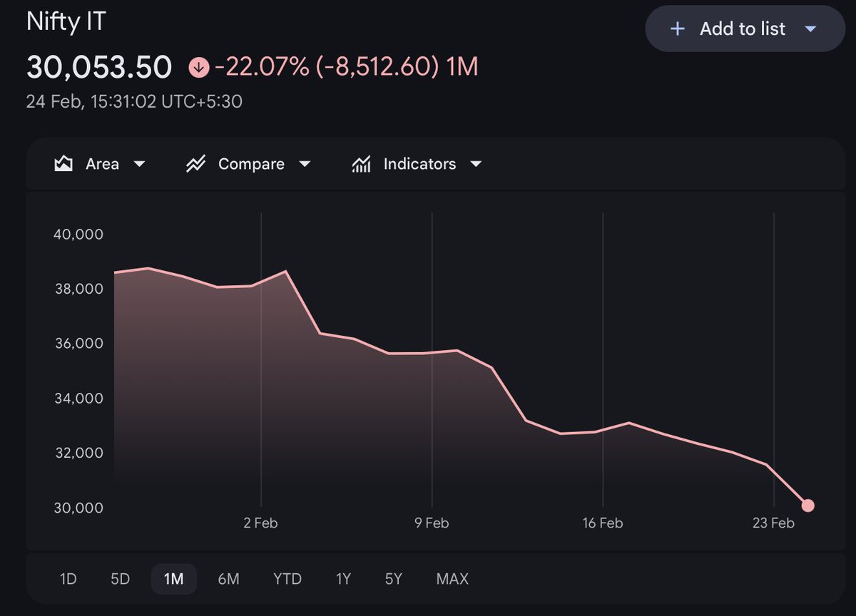
Task: Click the 36,000 y-axis label
Action: 78,344
